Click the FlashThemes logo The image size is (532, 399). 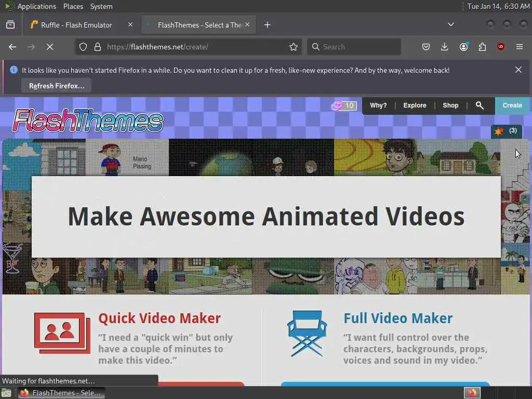tap(88, 120)
